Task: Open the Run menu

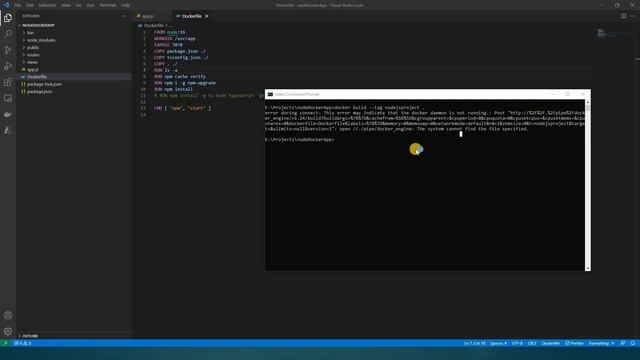Action: point(91,5)
